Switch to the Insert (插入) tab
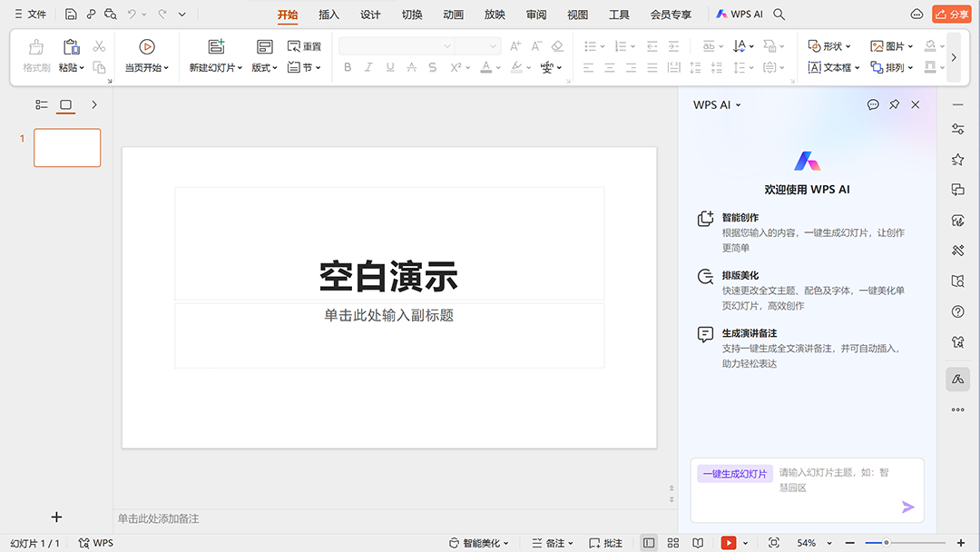The image size is (980, 552). 328,15
